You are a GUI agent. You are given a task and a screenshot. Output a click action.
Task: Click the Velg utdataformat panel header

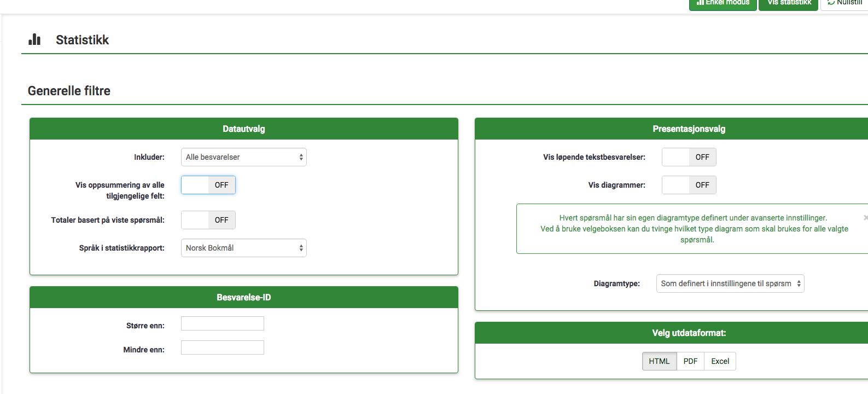coord(672,333)
